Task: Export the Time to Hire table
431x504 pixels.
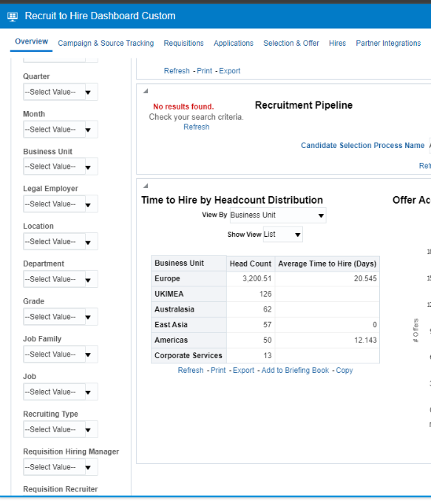Action: 243,370
